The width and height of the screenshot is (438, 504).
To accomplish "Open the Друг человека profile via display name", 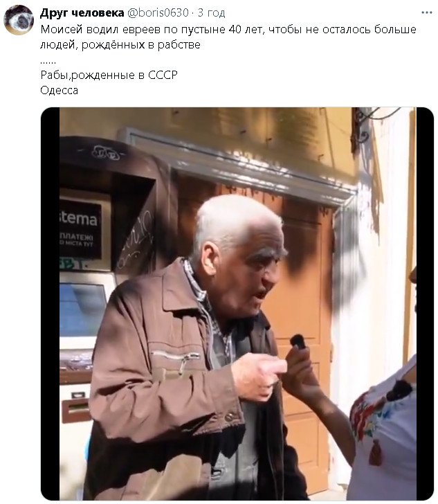I will tap(82, 12).
